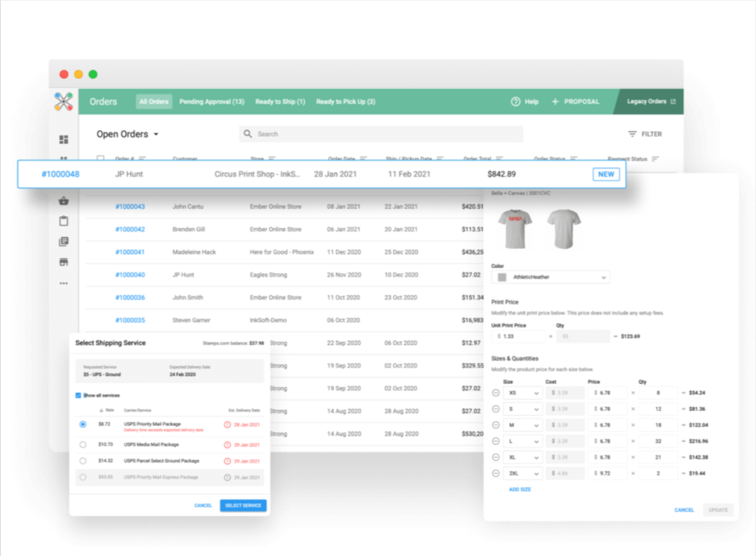Click the UPDATE button

(718, 510)
